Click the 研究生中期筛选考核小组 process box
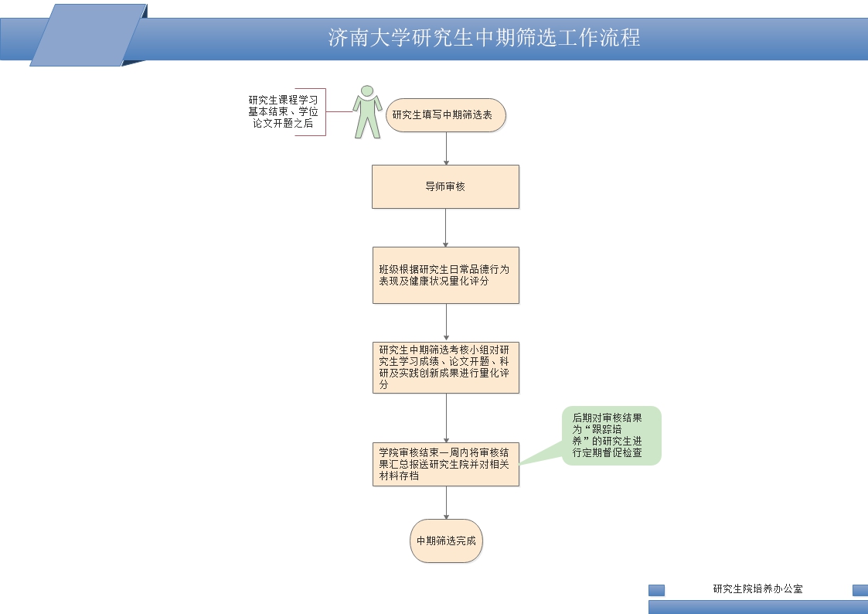The height and width of the screenshot is (614, 868). (445, 367)
